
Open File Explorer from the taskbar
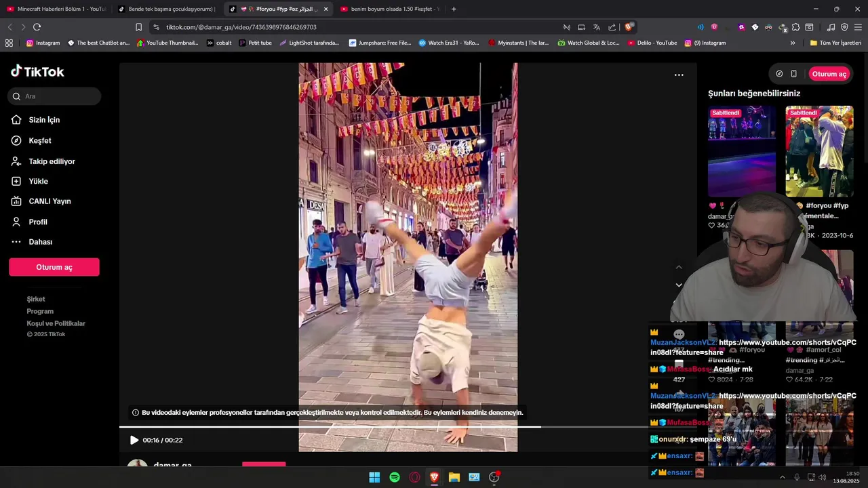click(x=454, y=477)
